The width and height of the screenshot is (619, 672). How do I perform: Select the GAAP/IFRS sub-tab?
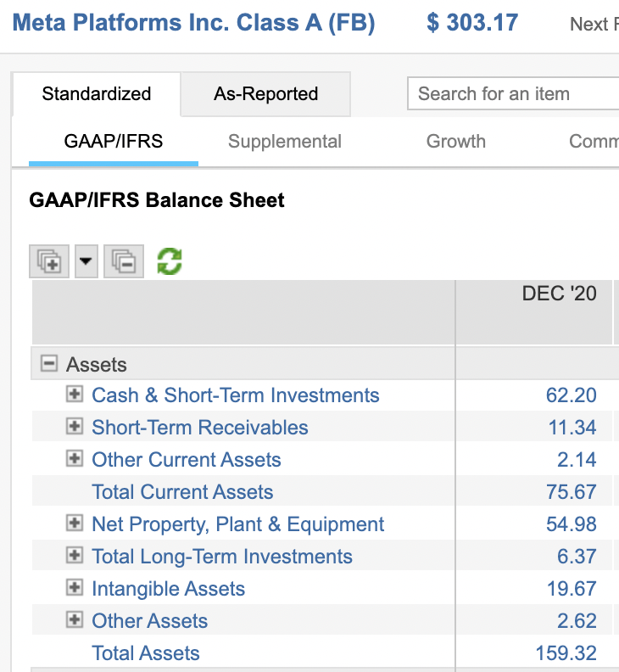(114, 142)
